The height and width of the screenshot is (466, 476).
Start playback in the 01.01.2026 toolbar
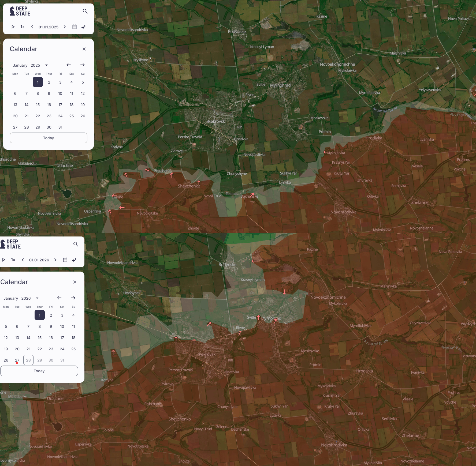3,260
